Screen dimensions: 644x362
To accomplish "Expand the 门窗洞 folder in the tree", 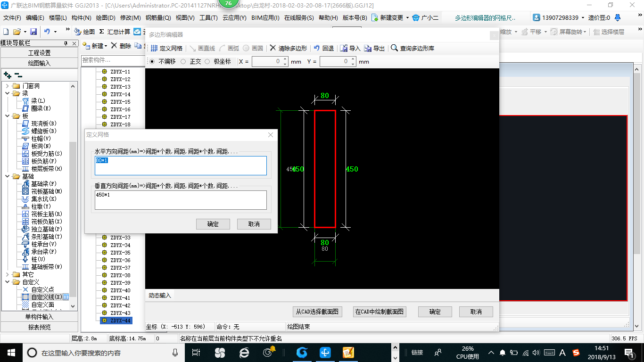I will pyautogui.click(x=7, y=86).
